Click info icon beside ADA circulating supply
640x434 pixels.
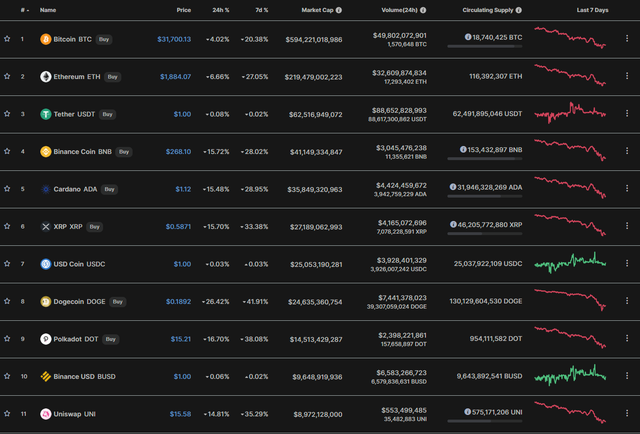coord(453,187)
